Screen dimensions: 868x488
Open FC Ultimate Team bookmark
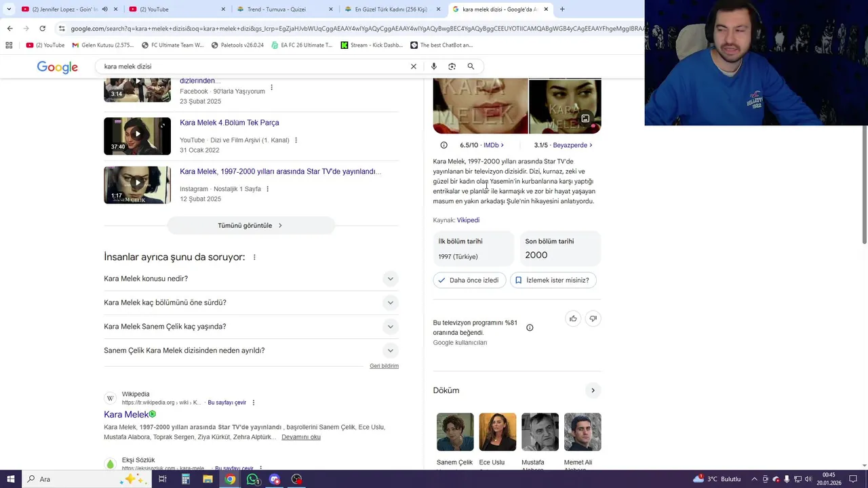(x=172, y=45)
